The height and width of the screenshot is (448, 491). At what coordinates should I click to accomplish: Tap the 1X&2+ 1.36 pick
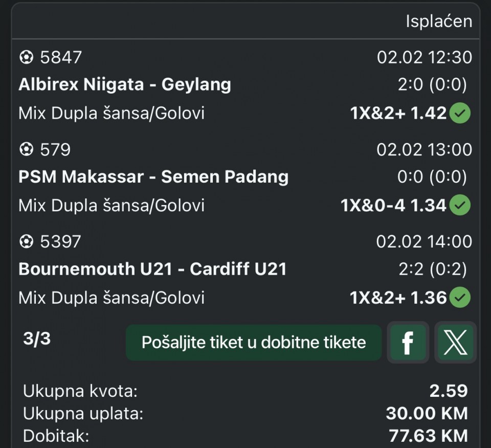click(x=398, y=298)
